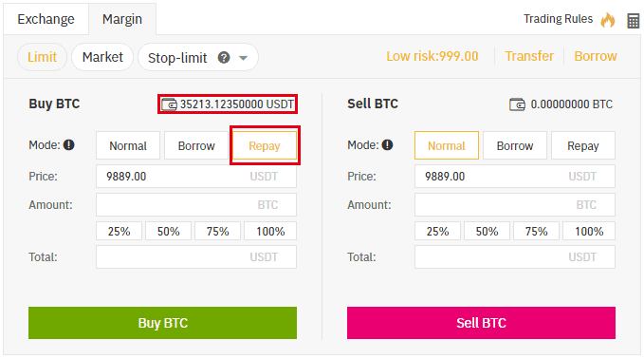Open the Transfer link
Viewport: 644px width, 359px height.
tap(529, 56)
